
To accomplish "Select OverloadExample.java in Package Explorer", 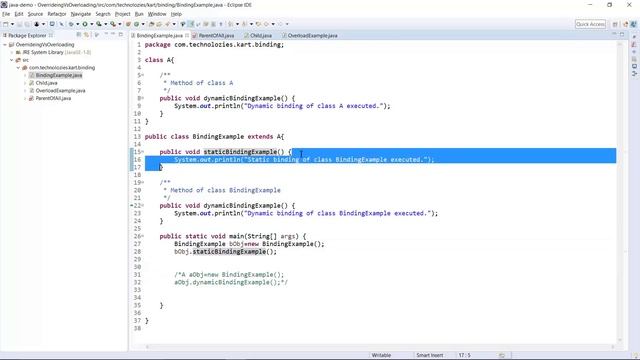I will [x=60, y=91].
